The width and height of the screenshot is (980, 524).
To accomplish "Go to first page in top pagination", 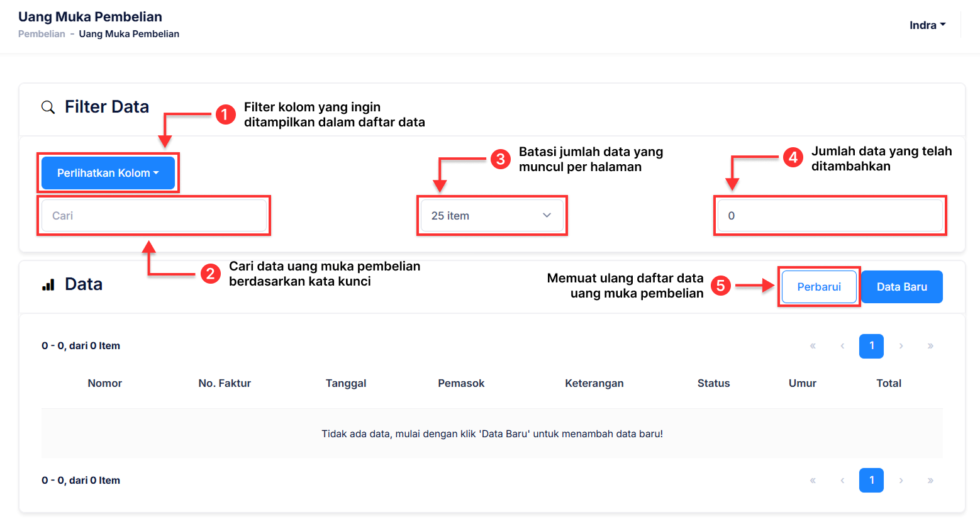I will coord(813,346).
